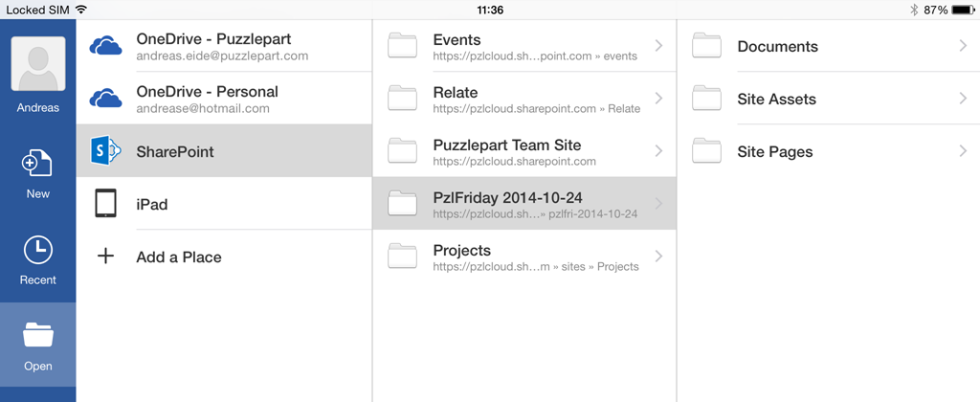The image size is (980, 402).
Task: Open the Events site folder
Action: (524, 46)
